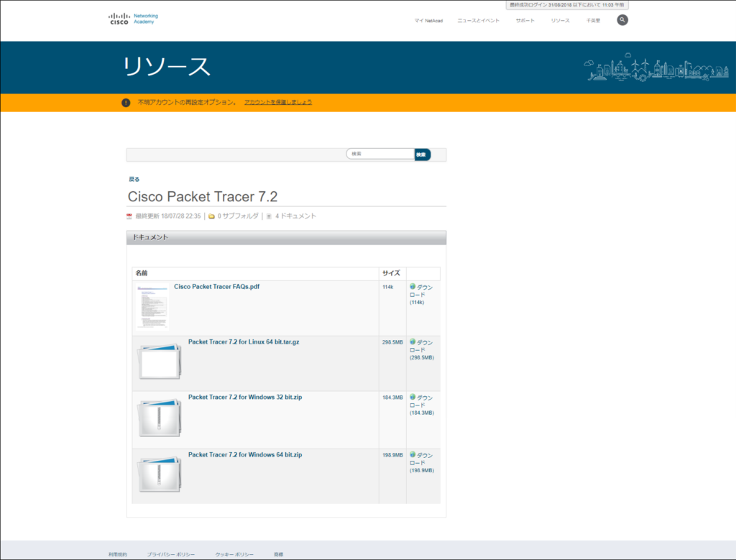This screenshot has width=736, height=560.
Task: Follow the アカウントを保護しましょう link
Action: click(278, 102)
